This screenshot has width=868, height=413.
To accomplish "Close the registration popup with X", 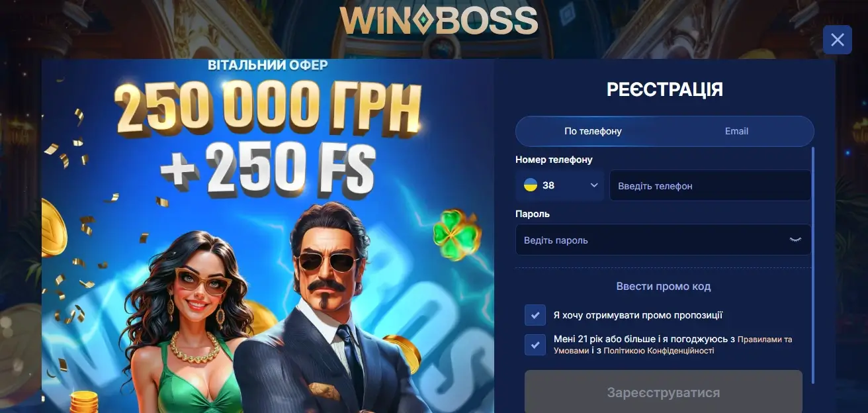I will click(837, 40).
